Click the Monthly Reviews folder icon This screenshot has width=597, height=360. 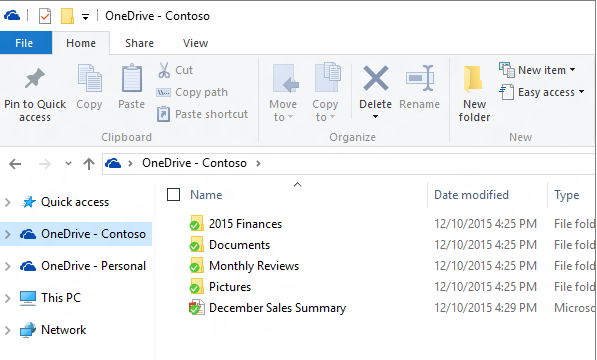pyautogui.click(x=196, y=265)
